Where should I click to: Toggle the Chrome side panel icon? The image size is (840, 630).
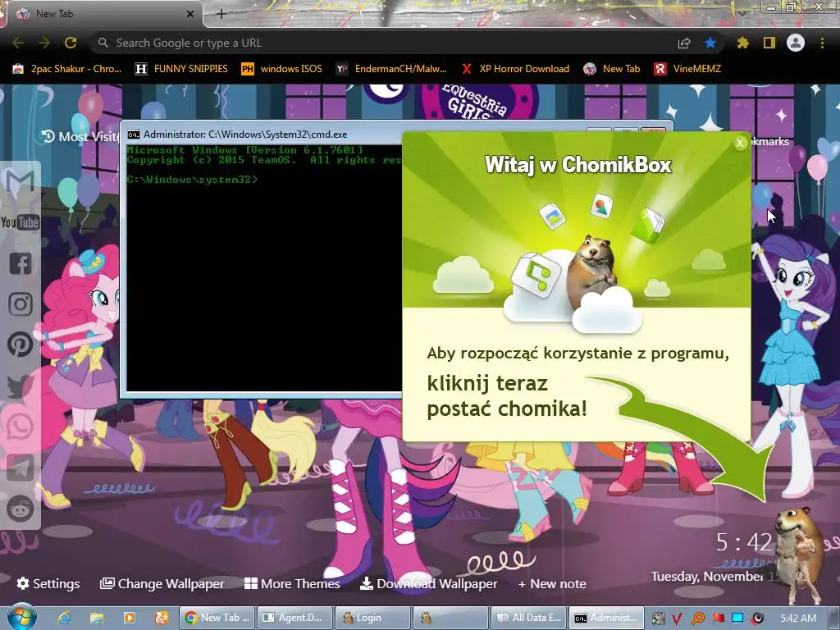pos(769,43)
